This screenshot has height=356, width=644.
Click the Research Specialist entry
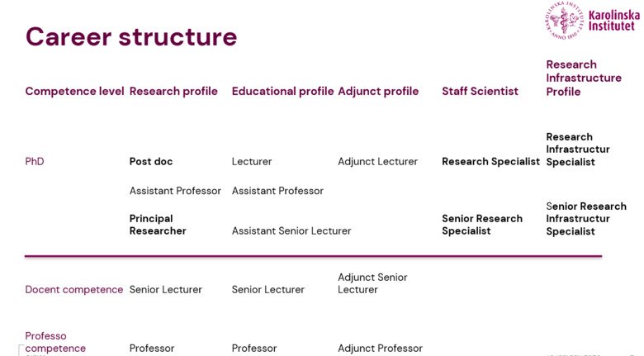click(x=490, y=162)
